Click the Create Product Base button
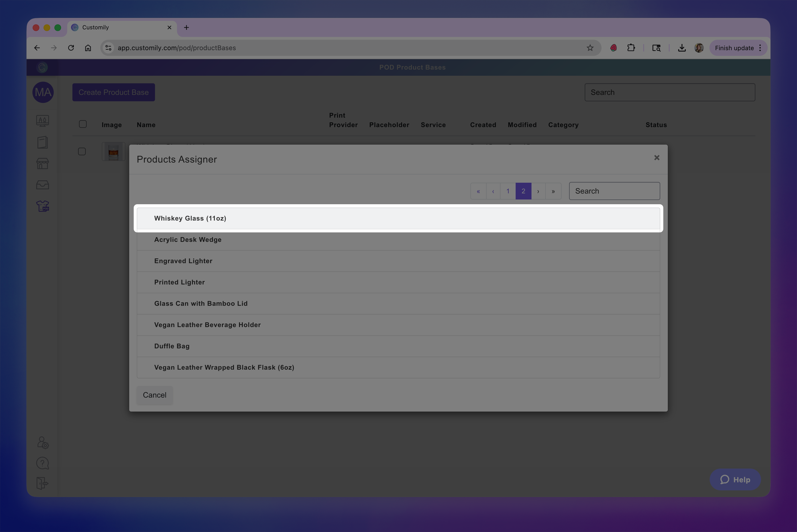This screenshot has height=532, width=797. pyautogui.click(x=113, y=92)
